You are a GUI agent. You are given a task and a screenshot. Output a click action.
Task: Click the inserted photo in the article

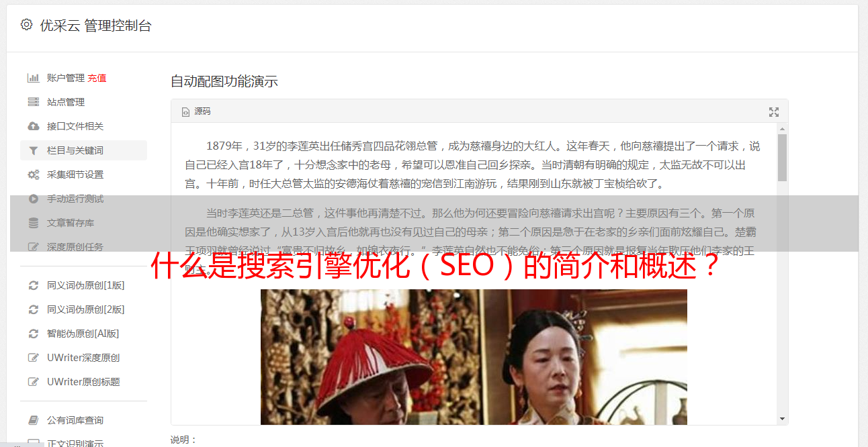pos(474,357)
